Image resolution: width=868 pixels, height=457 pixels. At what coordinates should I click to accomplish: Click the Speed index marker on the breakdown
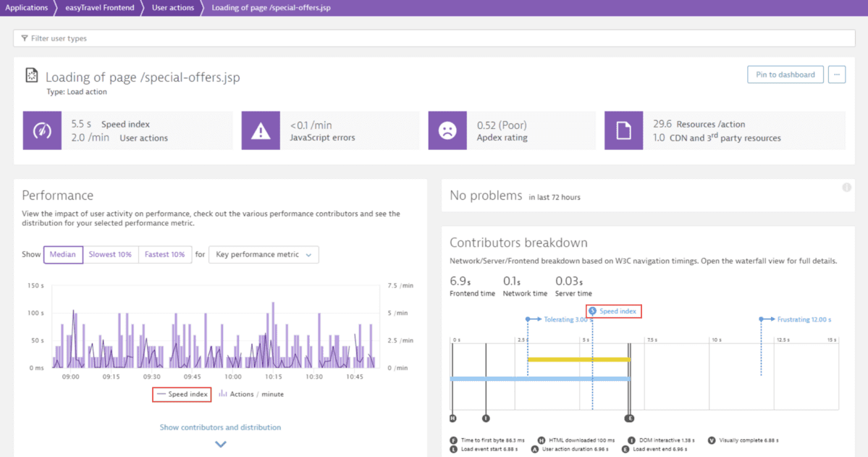pos(613,311)
